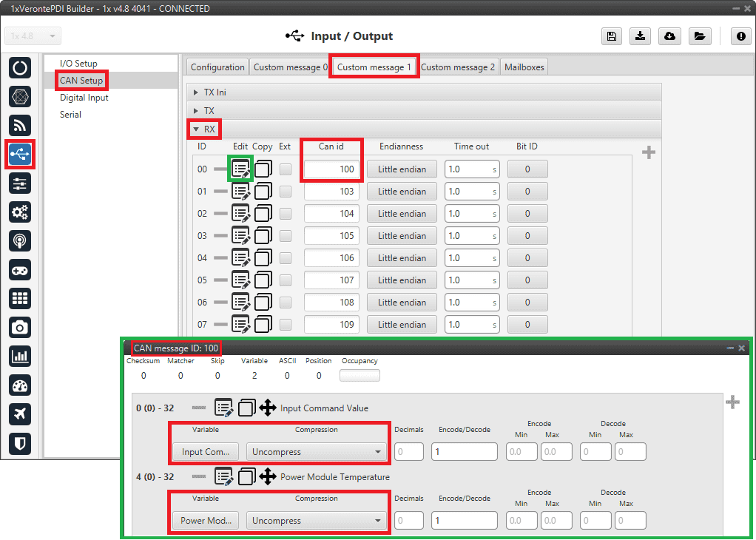Open Compression dropdown for Input Command Value
This screenshot has width=756, height=540.
click(x=317, y=451)
